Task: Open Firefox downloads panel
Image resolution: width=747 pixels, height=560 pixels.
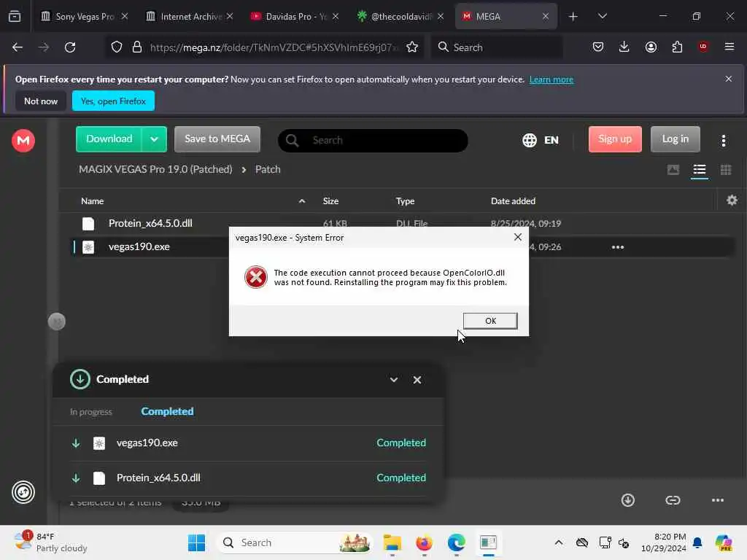Action: tap(624, 47)
